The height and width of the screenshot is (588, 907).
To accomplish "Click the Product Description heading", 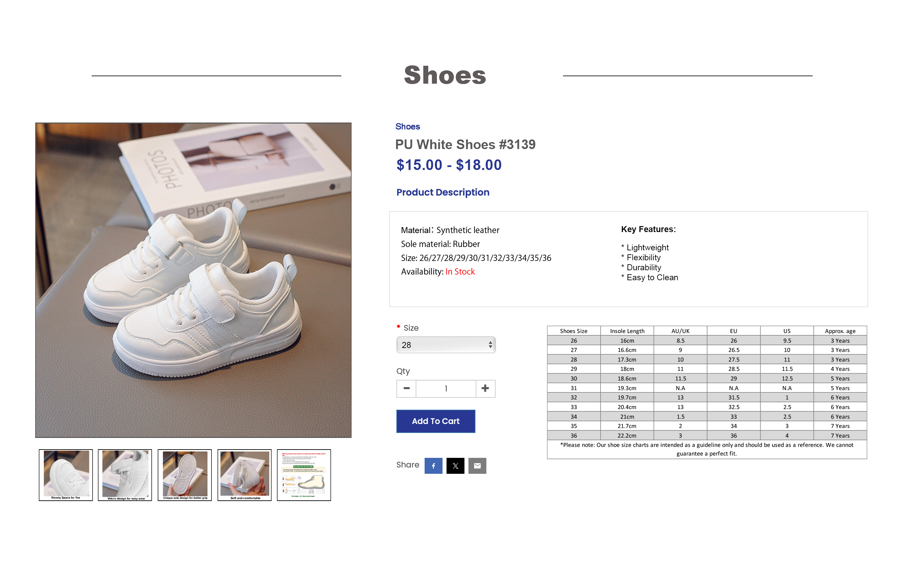I will tap(443, 193).
